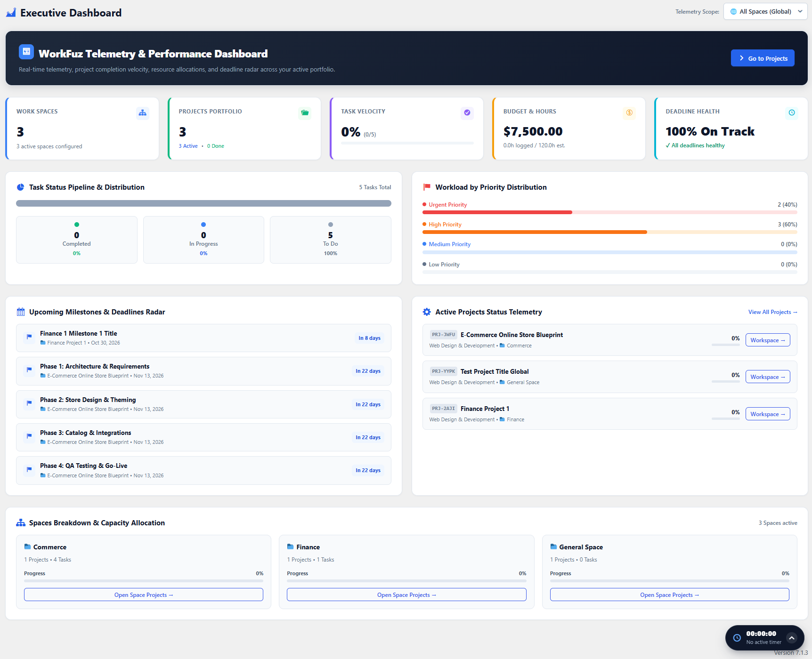812x659 pixels.
Task: Click the 'In 8 days' badge
Action: 369,338
